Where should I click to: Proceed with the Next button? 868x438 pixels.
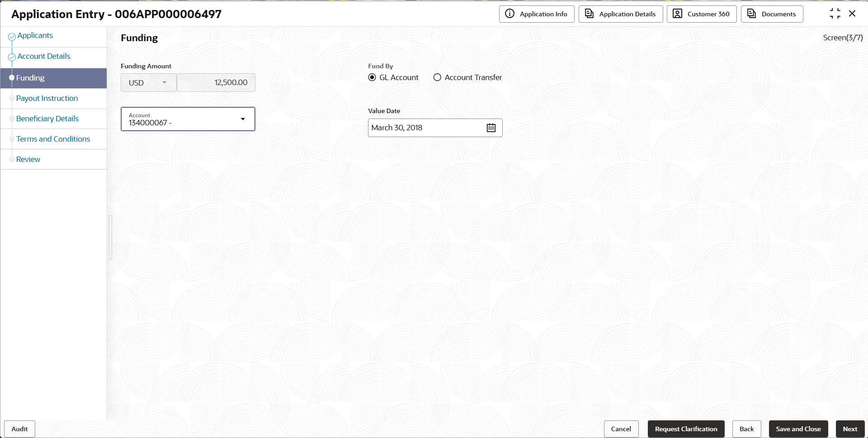[850, 429]
